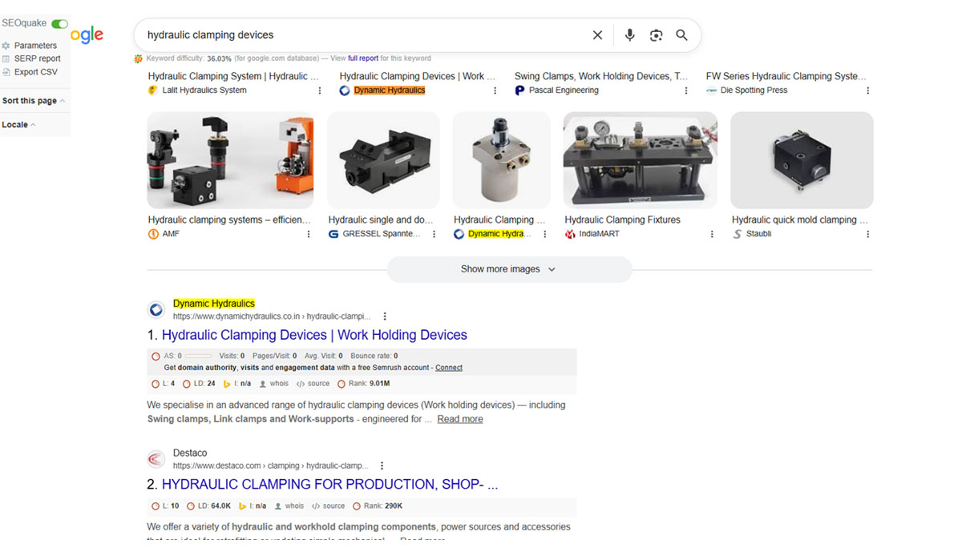Viewport: 962px width, 560px height.
Task: Open options menu for Pascal Engineering image
Action: (x=686, y=91)
